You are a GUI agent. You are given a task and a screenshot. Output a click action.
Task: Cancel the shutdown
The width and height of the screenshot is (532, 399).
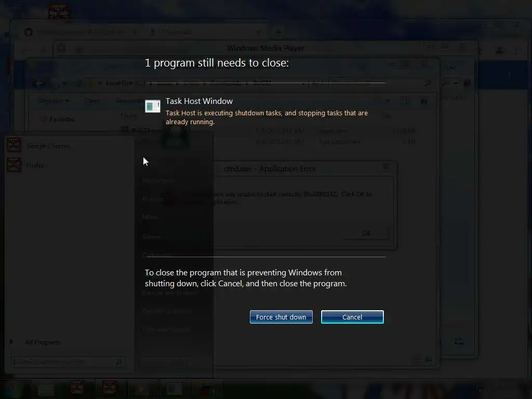coord(352,317)
